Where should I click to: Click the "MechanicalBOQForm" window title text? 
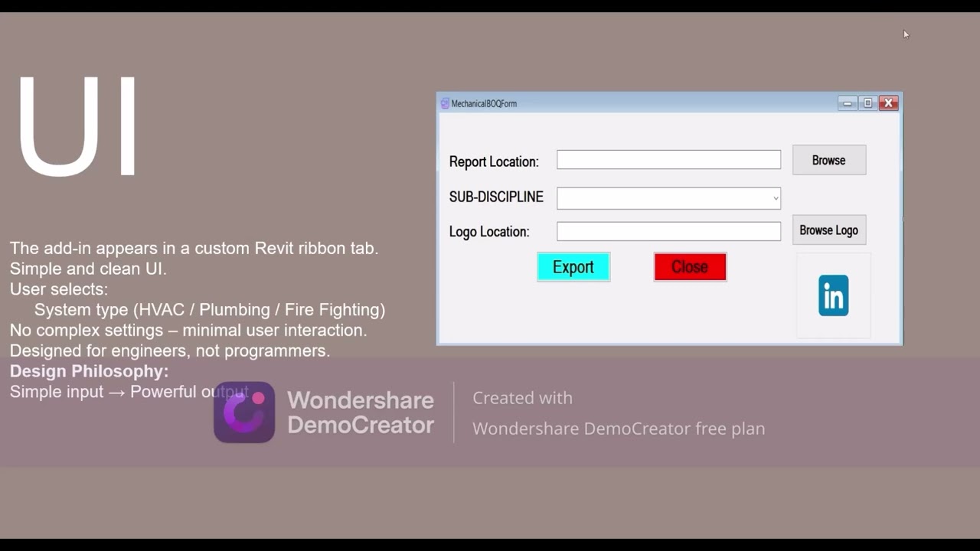(x=484, y=103)
